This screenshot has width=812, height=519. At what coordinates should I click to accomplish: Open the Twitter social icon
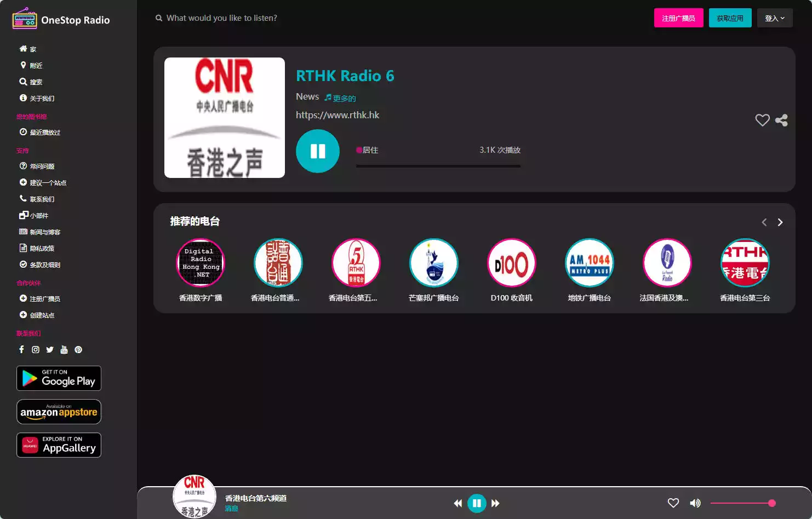[x=50, y=349]
